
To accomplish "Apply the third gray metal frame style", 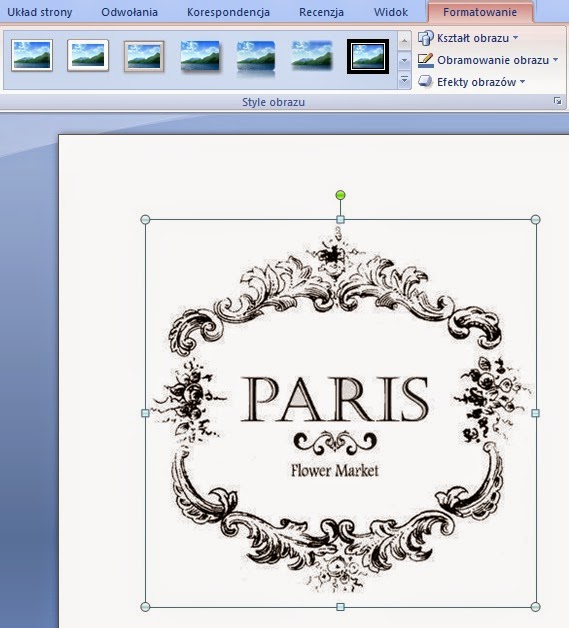I will point(144,56).
